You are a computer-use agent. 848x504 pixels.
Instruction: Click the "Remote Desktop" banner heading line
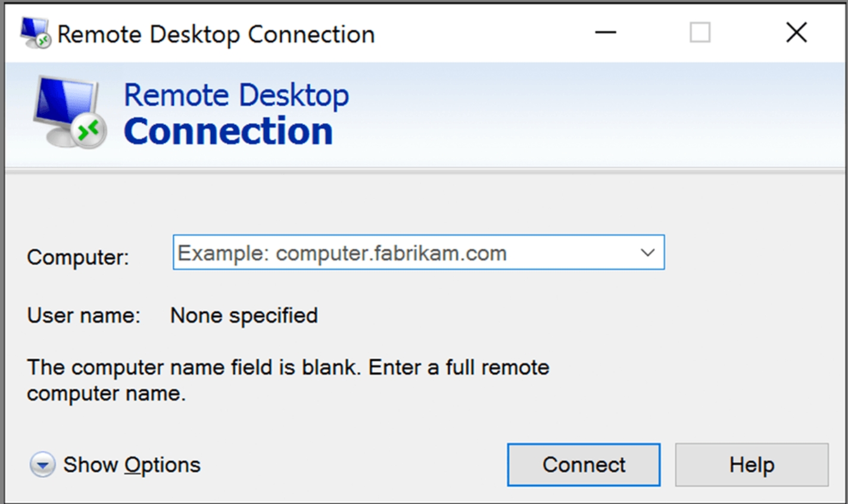tap(236, 95)
